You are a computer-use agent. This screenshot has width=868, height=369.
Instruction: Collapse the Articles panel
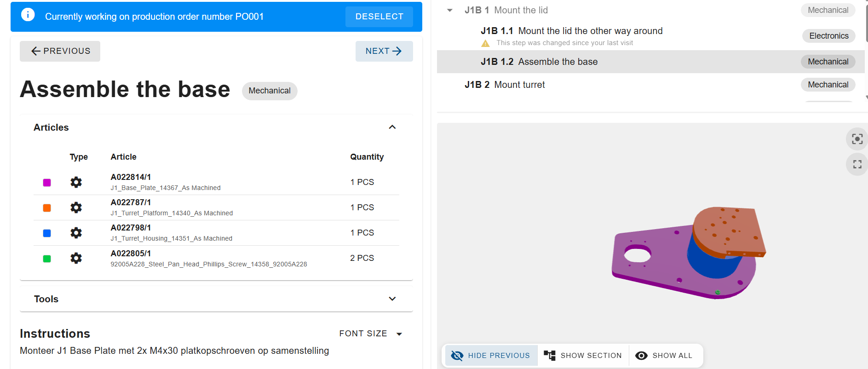pyautogui.click(x=392, y=127)
